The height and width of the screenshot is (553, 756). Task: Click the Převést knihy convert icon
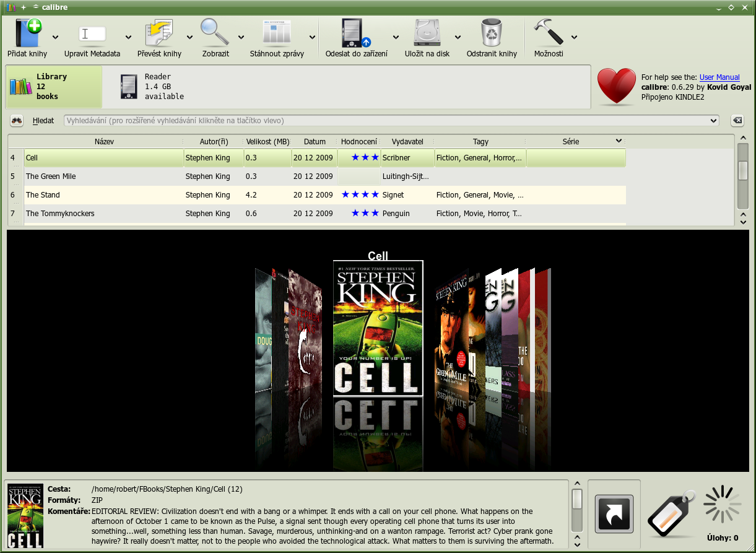click(x=159, y=33)
